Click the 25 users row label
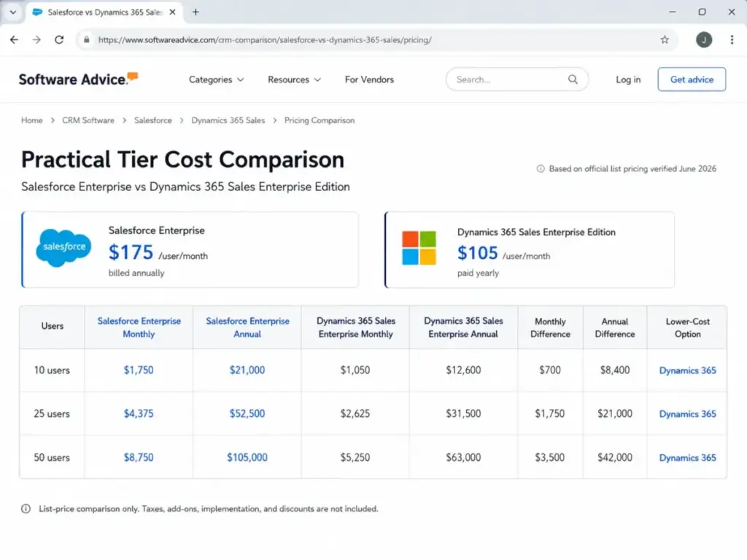Image resolution: width=747 pixels, height=560 pixels. coord(52,413)
